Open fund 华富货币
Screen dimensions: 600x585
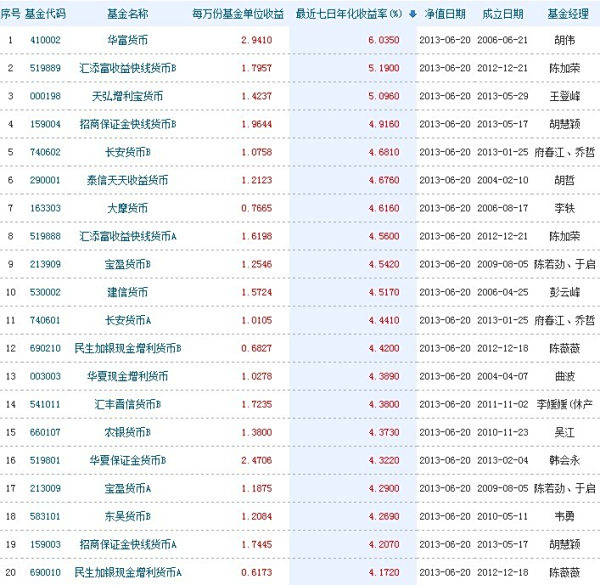click(127, 40)
